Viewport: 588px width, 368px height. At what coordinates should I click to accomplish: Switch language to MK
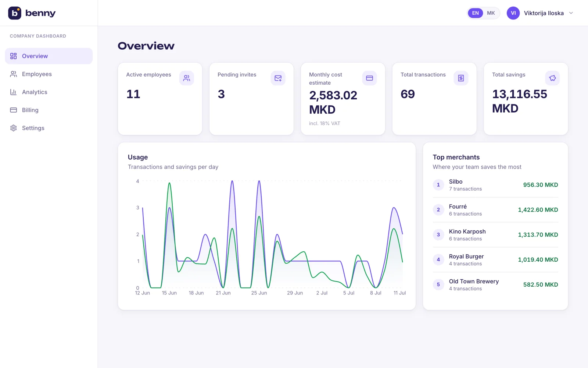[491, 13]
